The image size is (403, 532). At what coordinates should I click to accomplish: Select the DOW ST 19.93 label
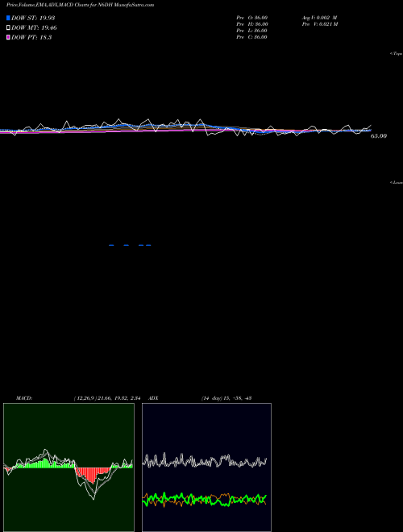click(33, 18)
